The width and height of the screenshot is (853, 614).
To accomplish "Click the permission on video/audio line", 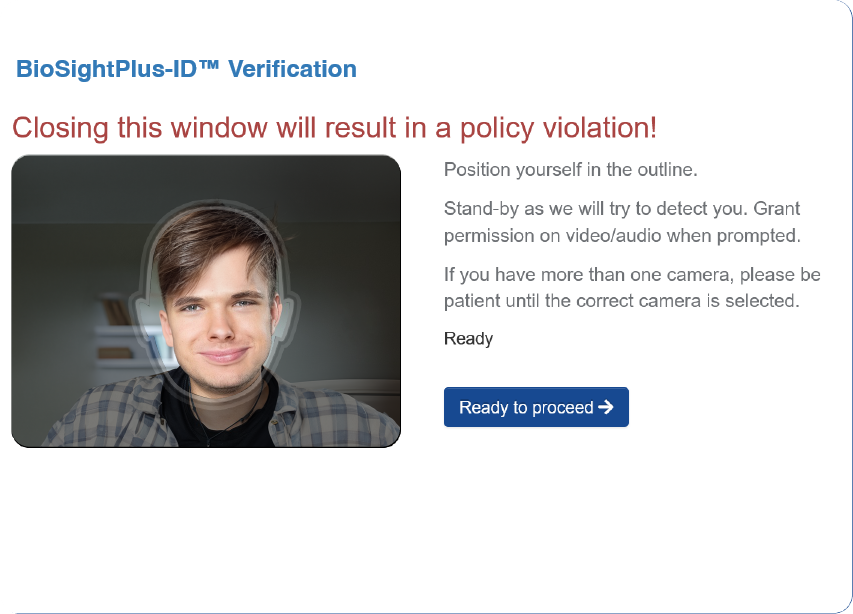I will click(622, 236).
